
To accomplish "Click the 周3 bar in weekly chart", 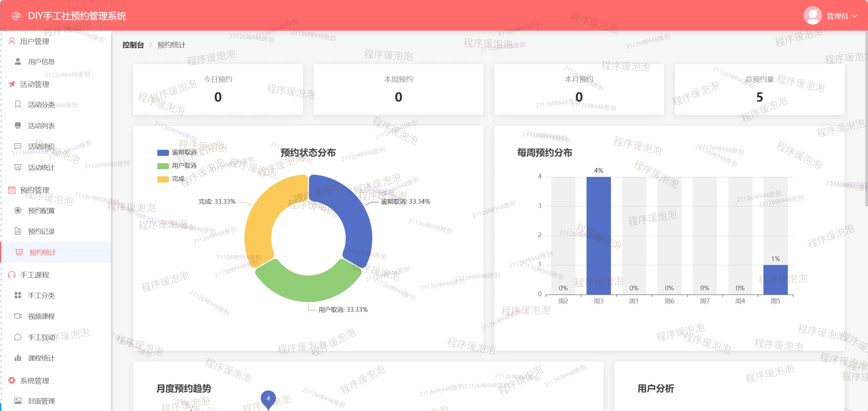I will [x=599, y=235].
